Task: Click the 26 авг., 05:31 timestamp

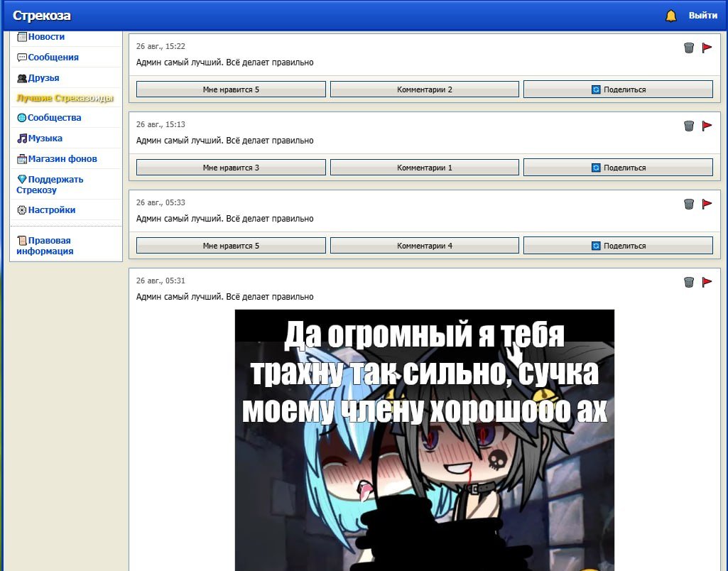Action: (161, 281)
